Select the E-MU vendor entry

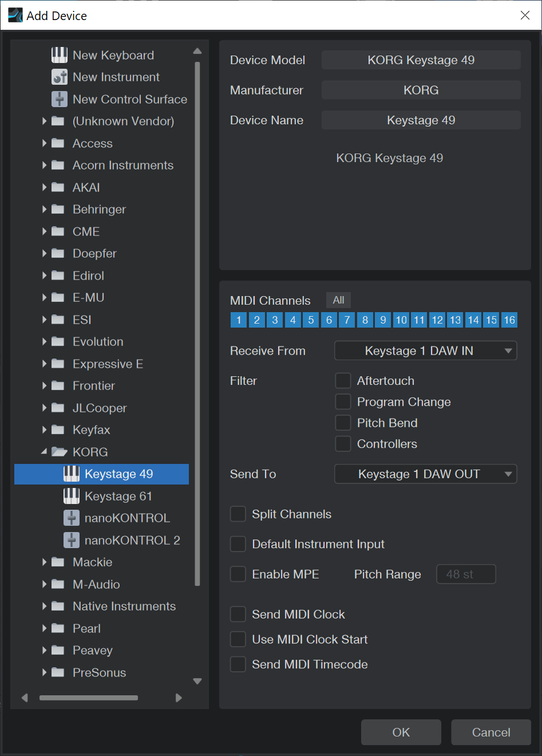coord(88,297)
